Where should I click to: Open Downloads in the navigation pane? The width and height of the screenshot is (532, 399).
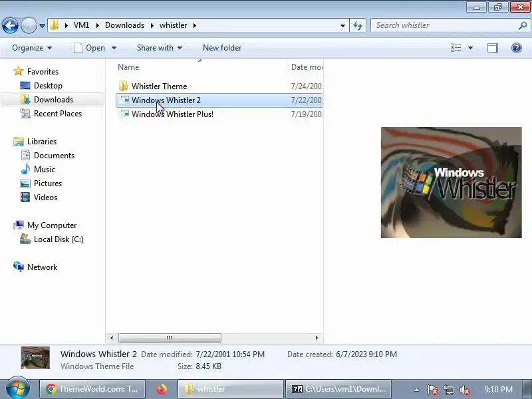[53, 99]
